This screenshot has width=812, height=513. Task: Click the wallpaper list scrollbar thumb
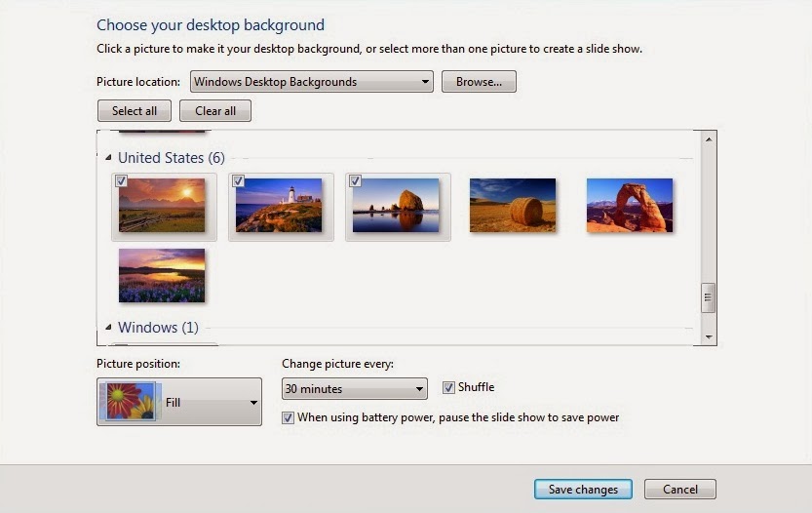[709, 298]
